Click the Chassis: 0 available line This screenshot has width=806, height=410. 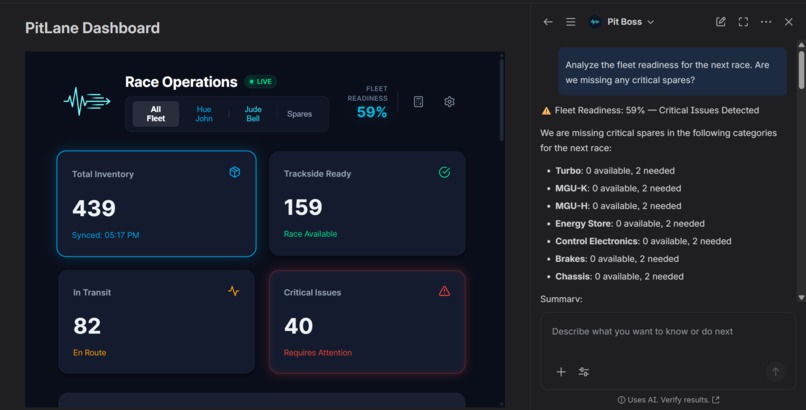click(x=619, y=276)
